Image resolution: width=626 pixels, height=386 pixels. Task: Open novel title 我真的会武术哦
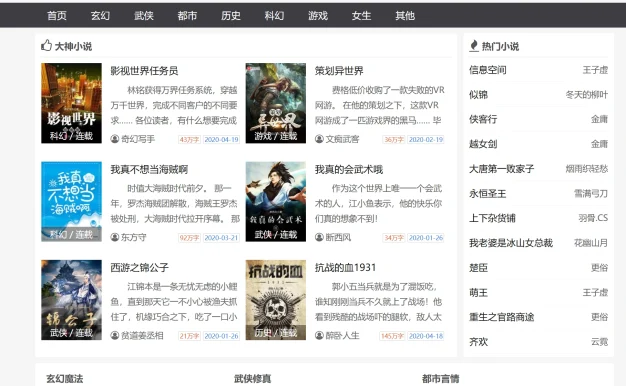pos(349,169)
